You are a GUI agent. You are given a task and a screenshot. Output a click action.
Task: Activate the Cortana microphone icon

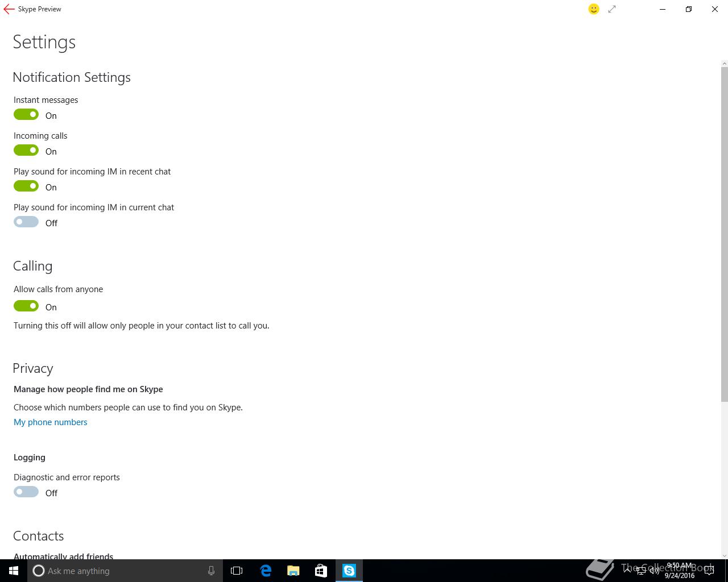coord(211,571)
